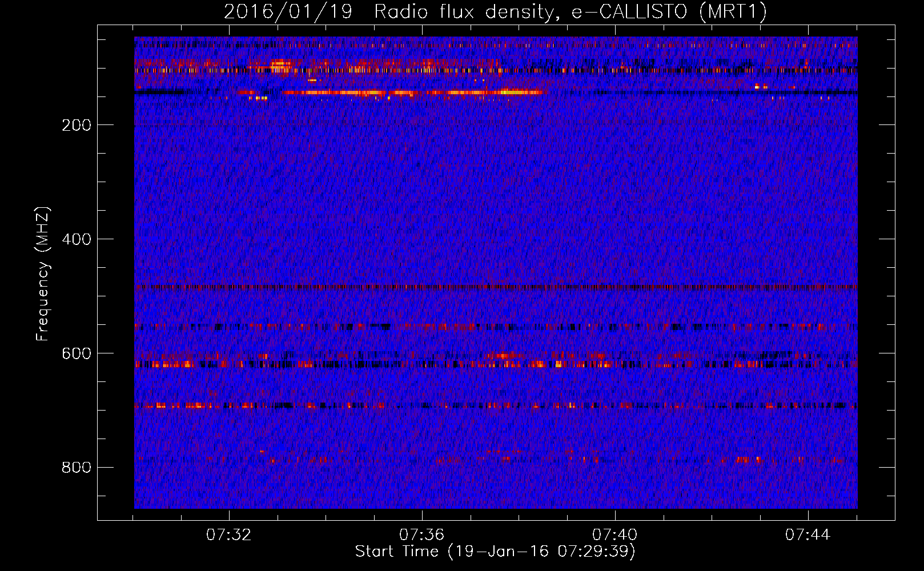Click the '2016/01/19' date in the title

coord(288,12)
